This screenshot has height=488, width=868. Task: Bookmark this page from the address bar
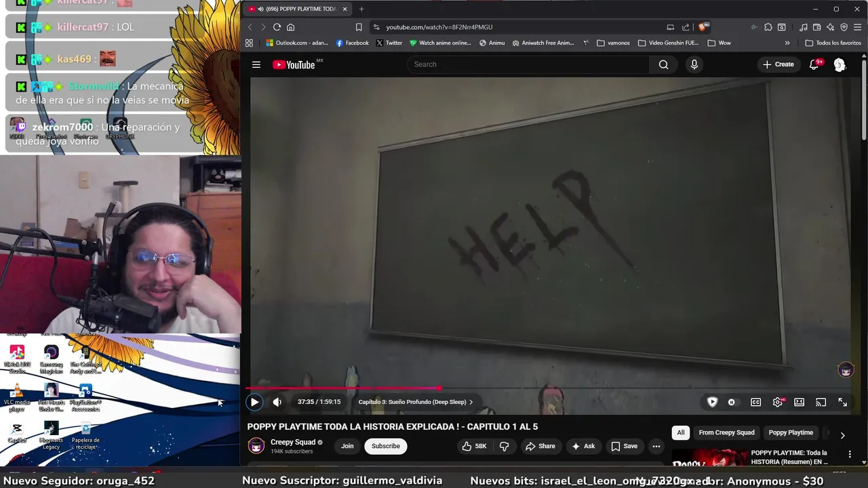[359, 27]
